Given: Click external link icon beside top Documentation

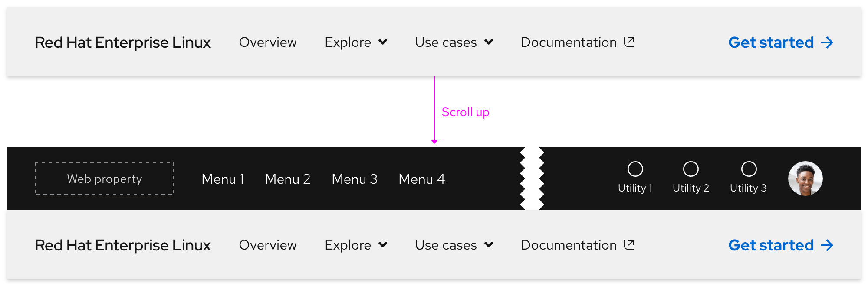Looking at the screenshot, I should click(x=629, y=42).
